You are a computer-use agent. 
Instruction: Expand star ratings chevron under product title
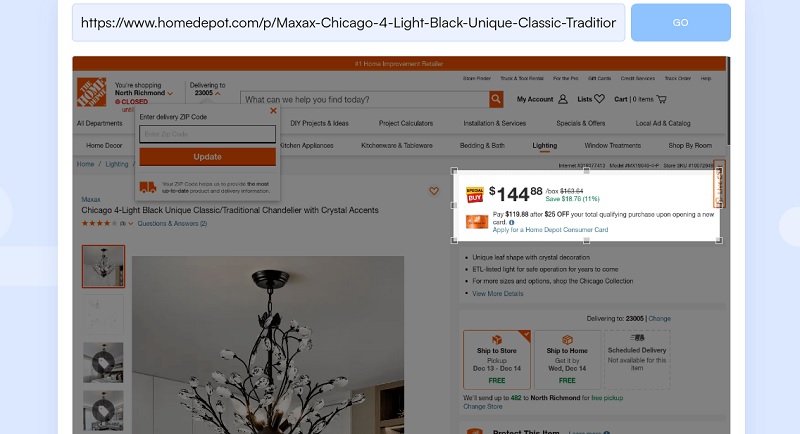tap(131, 223)
